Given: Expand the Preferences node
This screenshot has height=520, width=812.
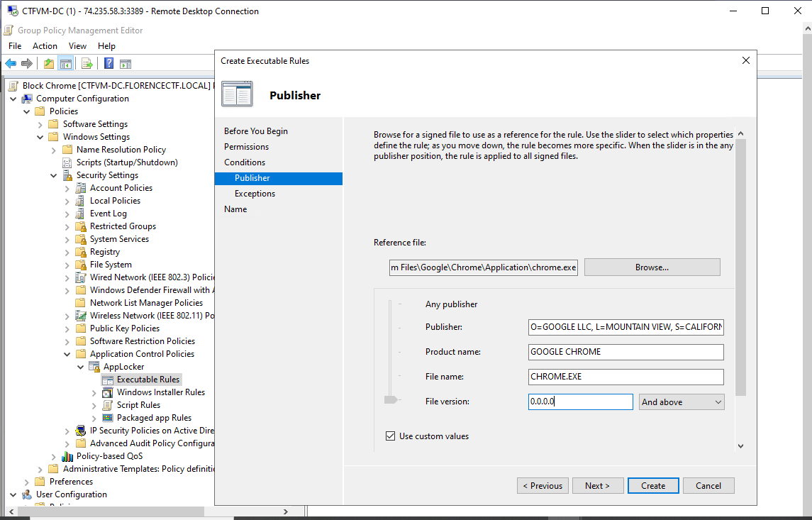Looking at the screenshot, I should click(26, 482).
